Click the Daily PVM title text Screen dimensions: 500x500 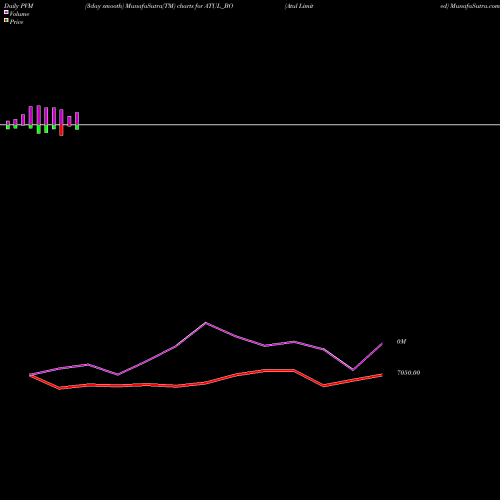(x=19, y=6)
